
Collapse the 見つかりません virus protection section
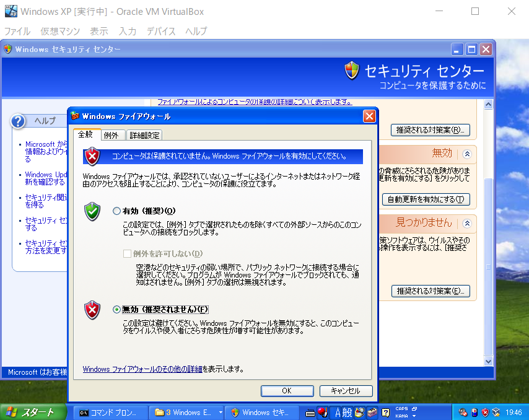point(467,224)
